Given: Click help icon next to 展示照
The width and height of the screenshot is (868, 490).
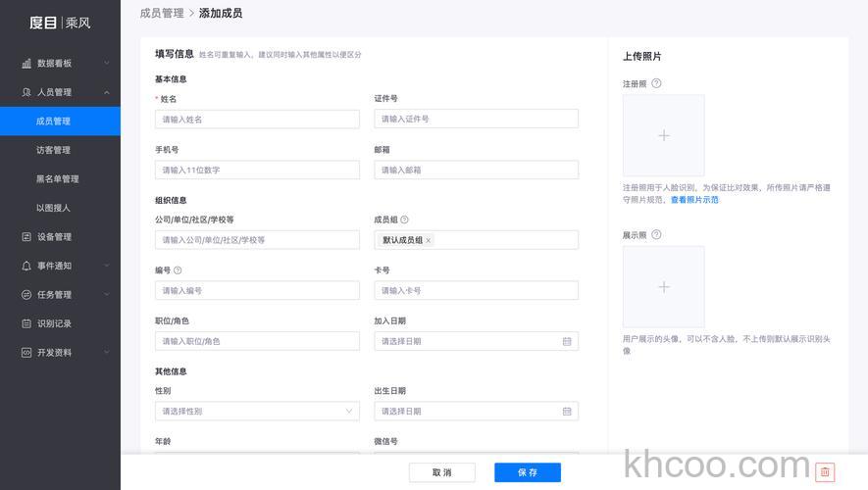Looking at the screenshot, I should 656,234.
